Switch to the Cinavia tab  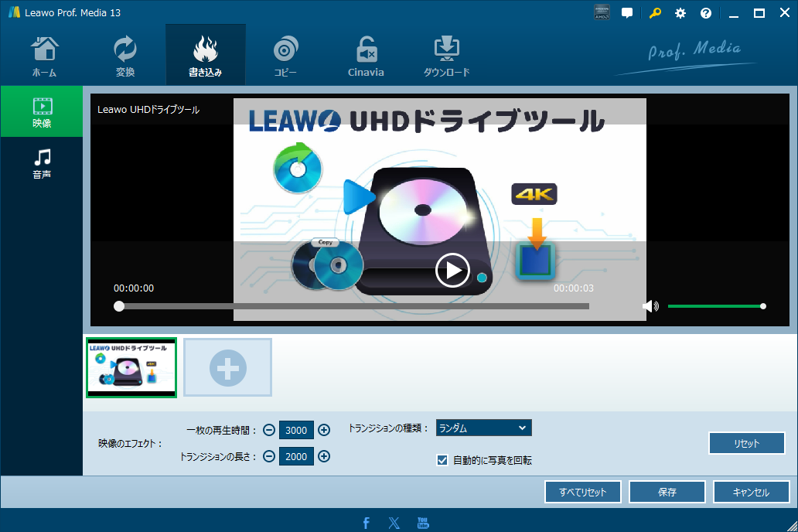click(x=366, y=56)
